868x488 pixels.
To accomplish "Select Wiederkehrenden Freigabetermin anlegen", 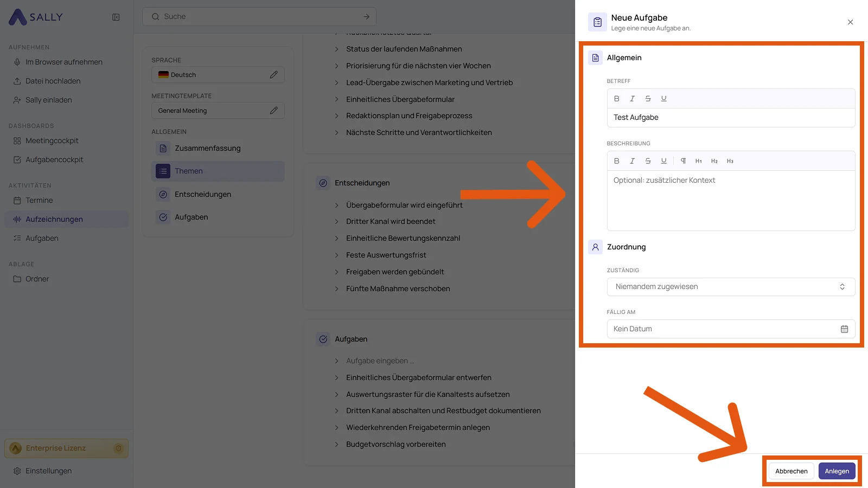I will [x=418, y=428].
